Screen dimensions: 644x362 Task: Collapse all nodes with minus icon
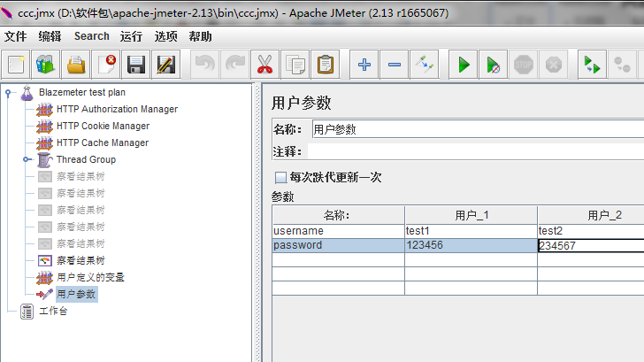(x=395, y=65)
